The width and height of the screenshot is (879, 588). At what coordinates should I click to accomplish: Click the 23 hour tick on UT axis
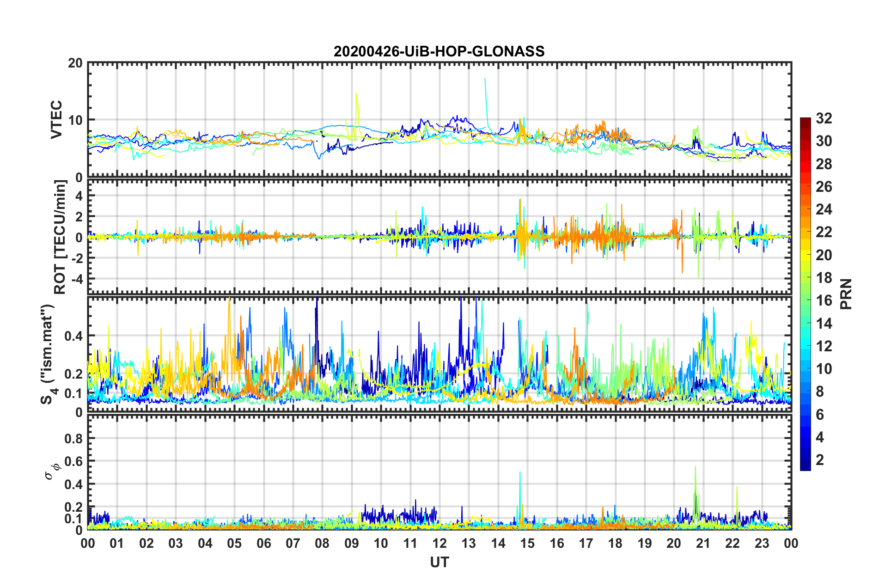click(762, 543)
